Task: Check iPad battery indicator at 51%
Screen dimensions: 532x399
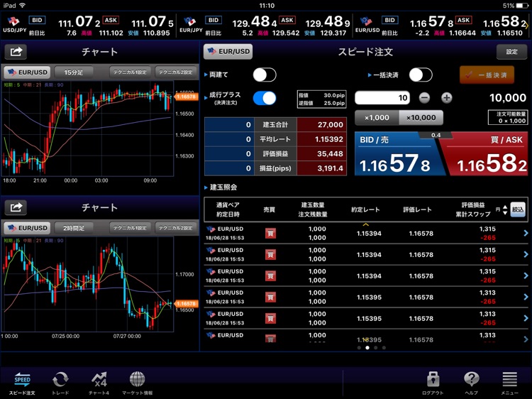Action: [516, 6]
